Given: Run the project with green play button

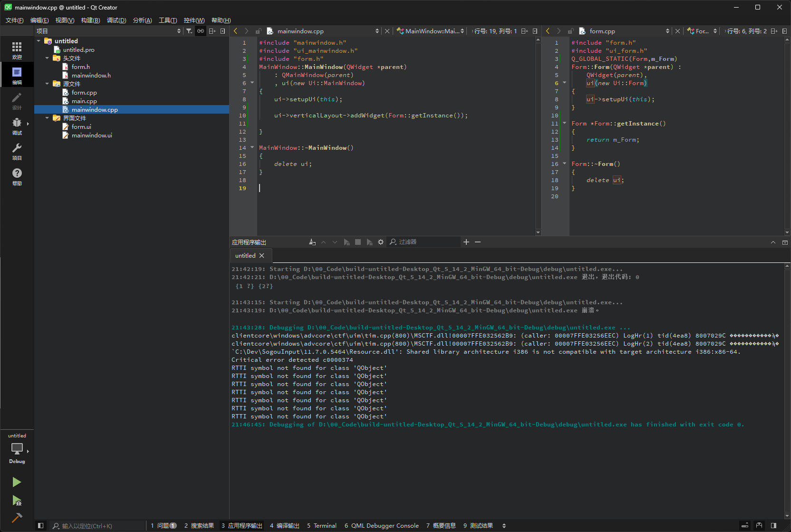Looking at the screenshot, I should 17,482.
